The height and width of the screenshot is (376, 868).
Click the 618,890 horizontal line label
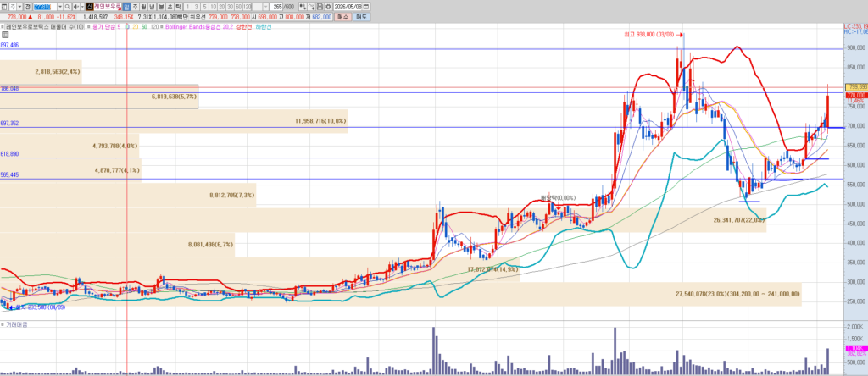10,154
